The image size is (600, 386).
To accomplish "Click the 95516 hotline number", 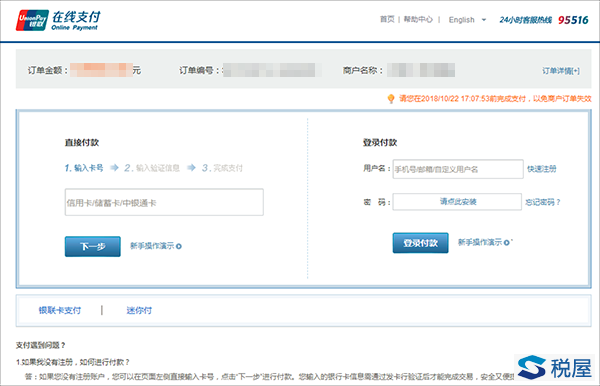I will point(573,20).
